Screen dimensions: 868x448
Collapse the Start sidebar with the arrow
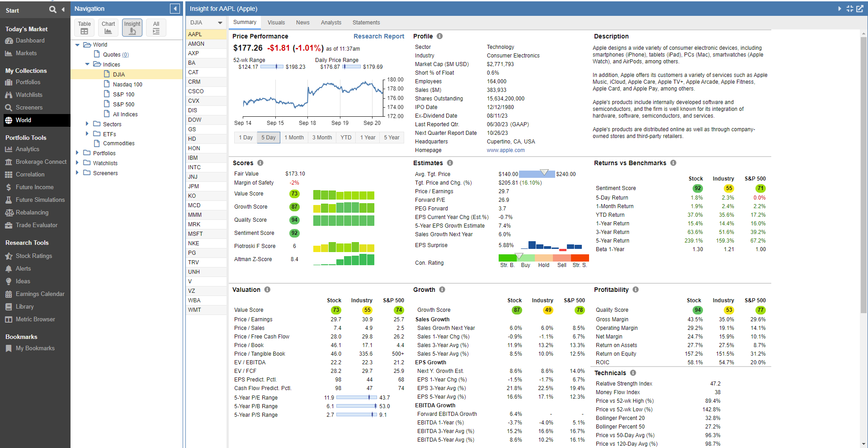click(63, 10)
